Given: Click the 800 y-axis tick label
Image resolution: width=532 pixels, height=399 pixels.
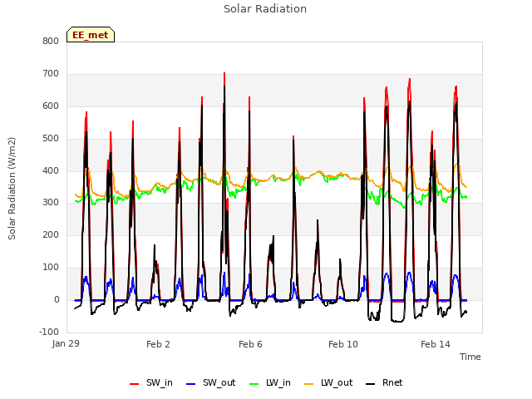Looking at the screenshot, I should (x=51, y=42).
